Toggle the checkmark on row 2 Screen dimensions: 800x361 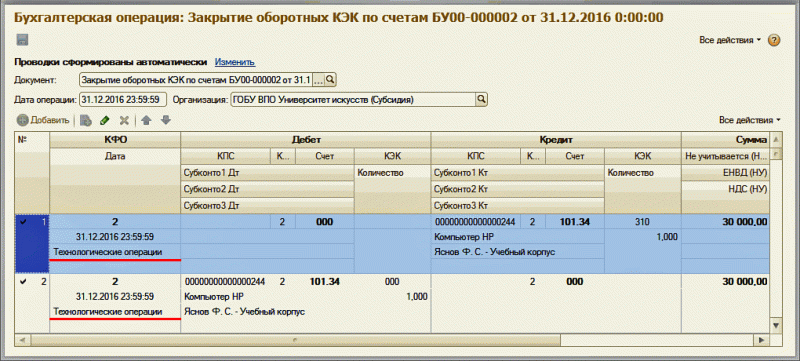click(x=22, y=282)
